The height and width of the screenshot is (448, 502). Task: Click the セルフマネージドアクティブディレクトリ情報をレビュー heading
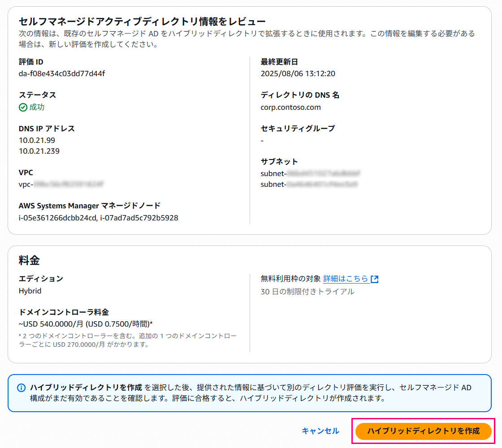pos(142,22)
